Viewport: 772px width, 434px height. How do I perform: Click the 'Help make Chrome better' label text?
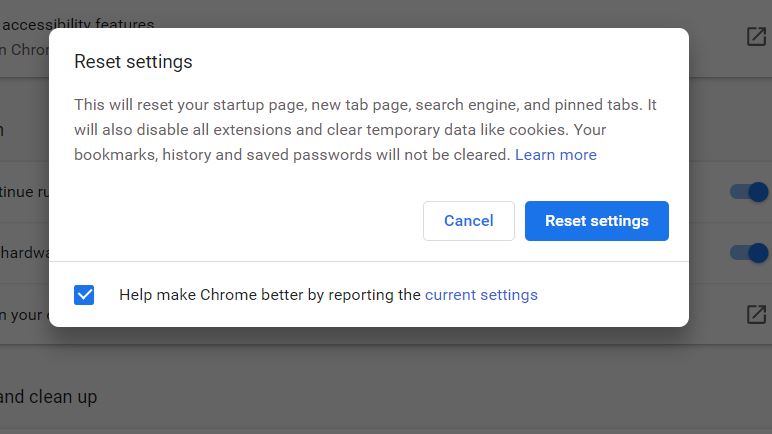(x=270, y=295)
